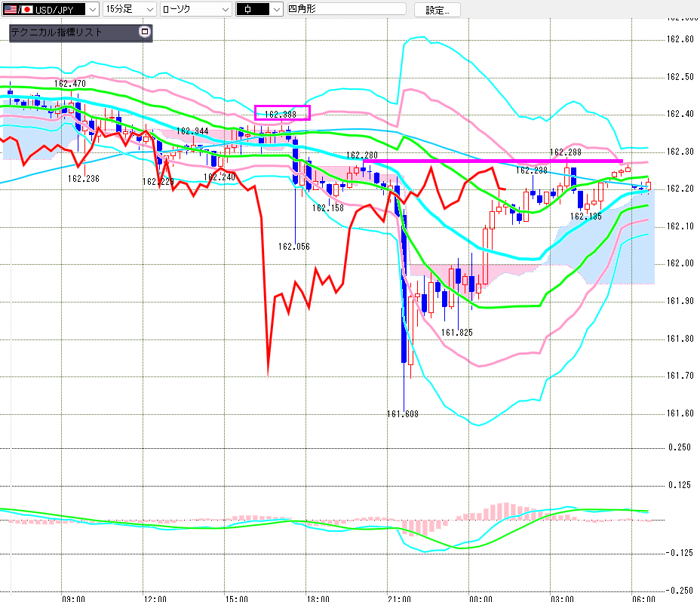Select the magenta horizontal line near 162.280
700x602 pixels.
pos(492,161)
